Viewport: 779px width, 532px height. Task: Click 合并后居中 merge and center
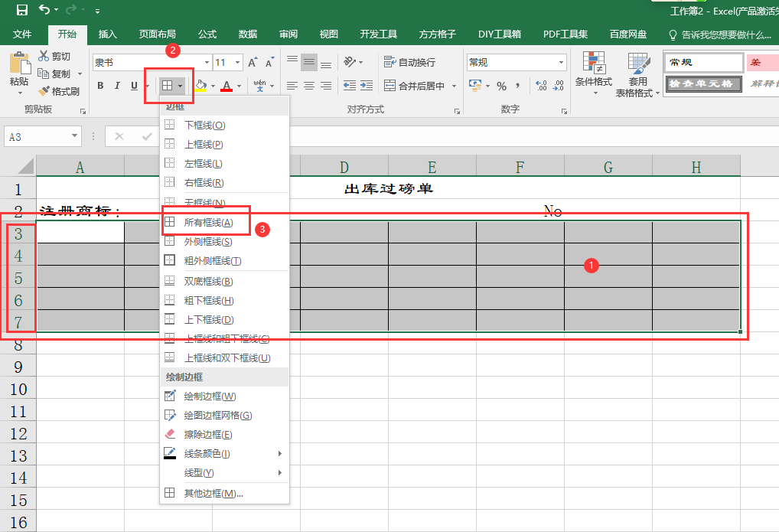pos(414,86)
